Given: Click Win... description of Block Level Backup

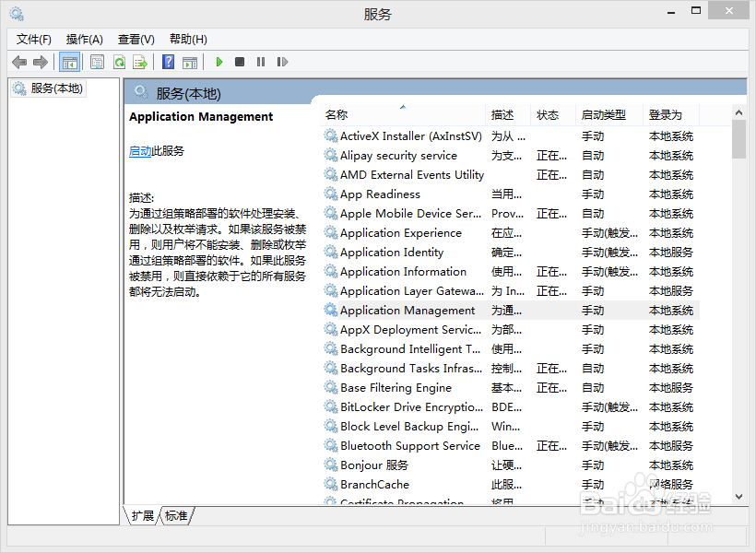Looking at the screenshot, I should [506, 426].
